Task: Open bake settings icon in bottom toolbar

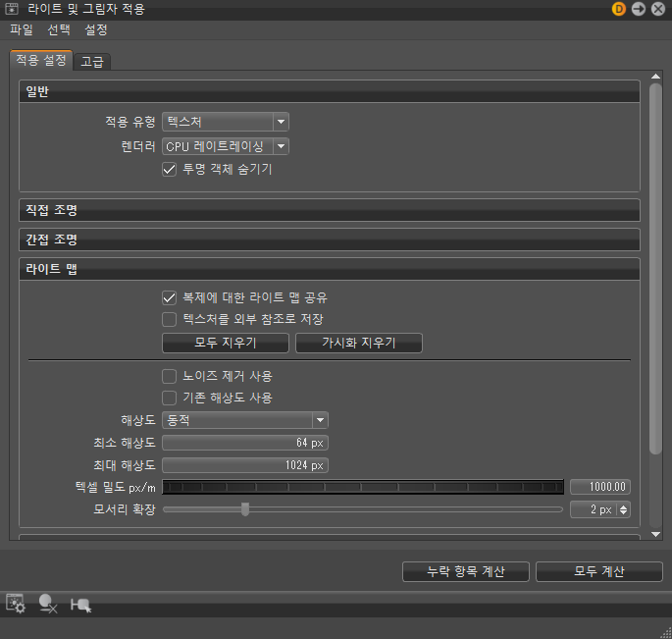Action: pos(16,604)
